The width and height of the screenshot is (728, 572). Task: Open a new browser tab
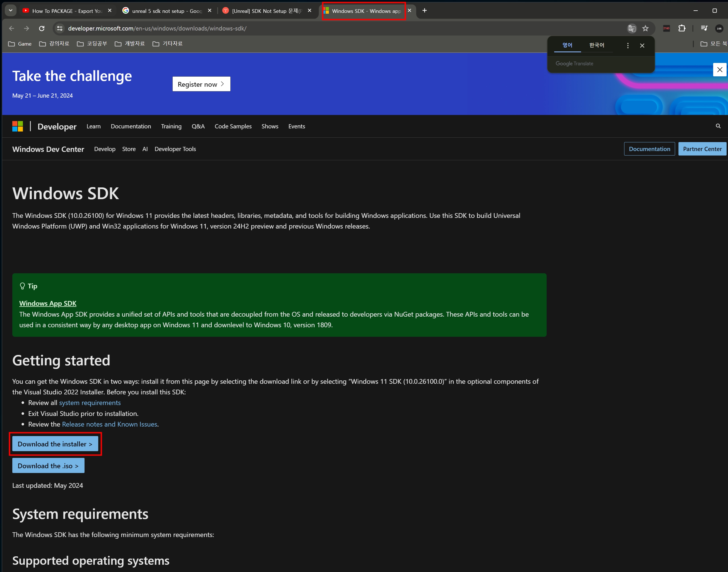pyautogui.click(x=425, y=11)
